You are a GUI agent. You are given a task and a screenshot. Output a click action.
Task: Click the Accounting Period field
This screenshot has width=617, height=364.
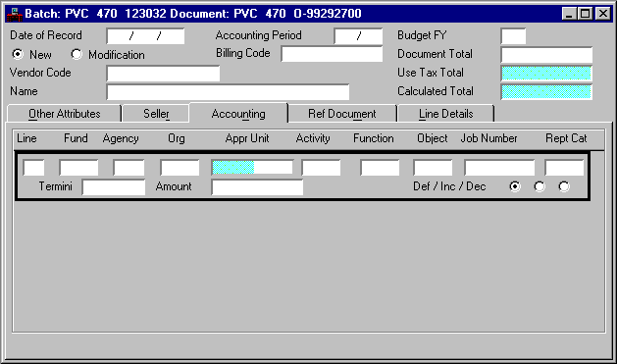358,36
